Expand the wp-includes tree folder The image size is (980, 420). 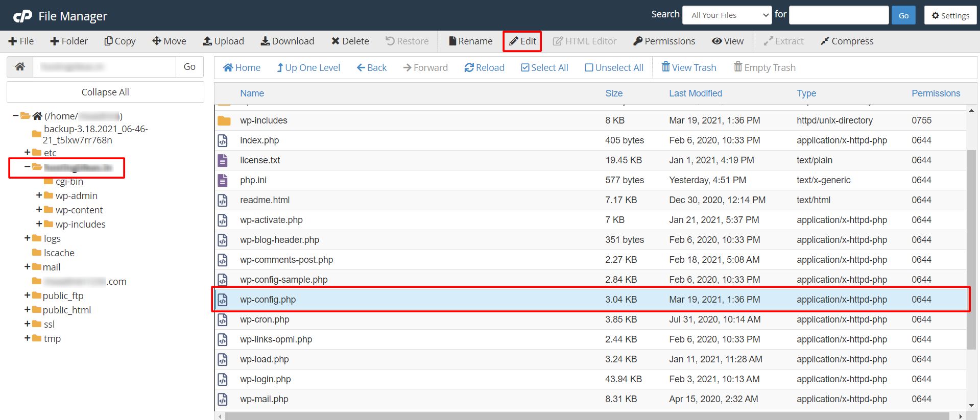pos(39,224)
